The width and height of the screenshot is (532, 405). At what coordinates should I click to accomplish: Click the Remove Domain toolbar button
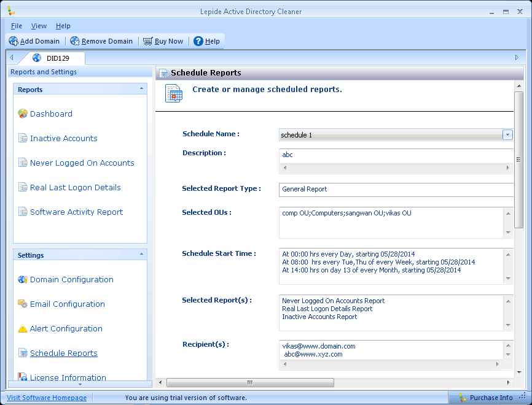(101, 41)
